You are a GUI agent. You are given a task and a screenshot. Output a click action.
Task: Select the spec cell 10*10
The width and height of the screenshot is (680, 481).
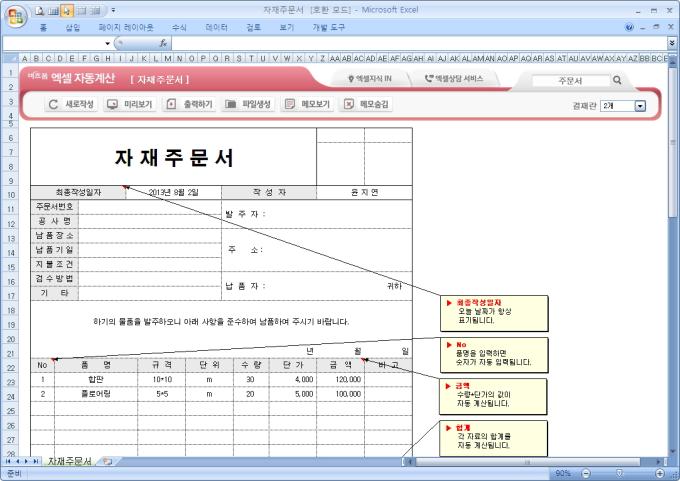pos(162,380)
